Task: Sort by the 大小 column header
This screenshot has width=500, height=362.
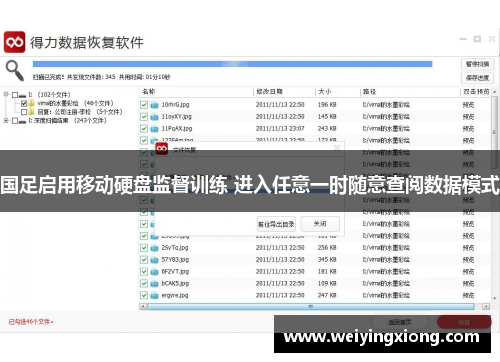Action: coord(325,91)
